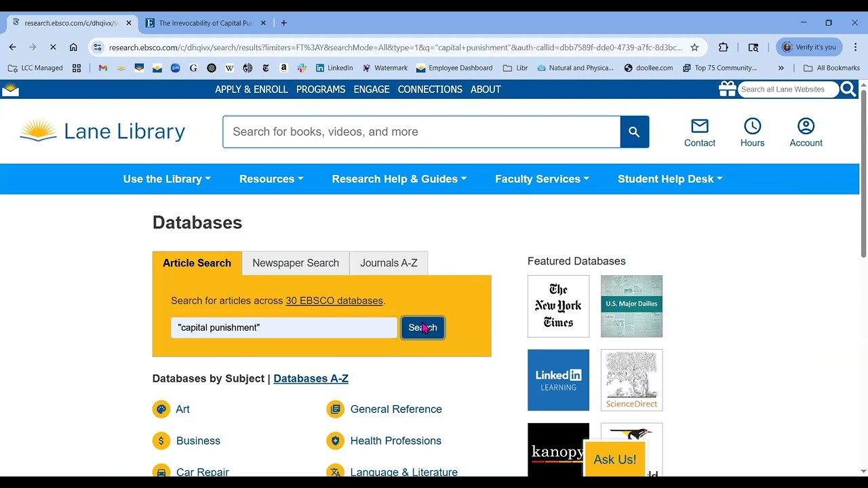
Task: Open the Car Repair subject link
Action: [203, 472]
